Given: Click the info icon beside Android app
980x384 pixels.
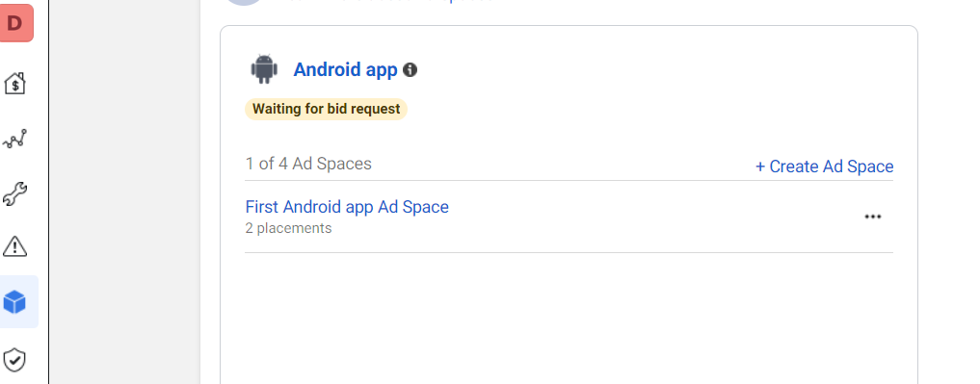Looking at the screenshot, I should pos(410,70).
